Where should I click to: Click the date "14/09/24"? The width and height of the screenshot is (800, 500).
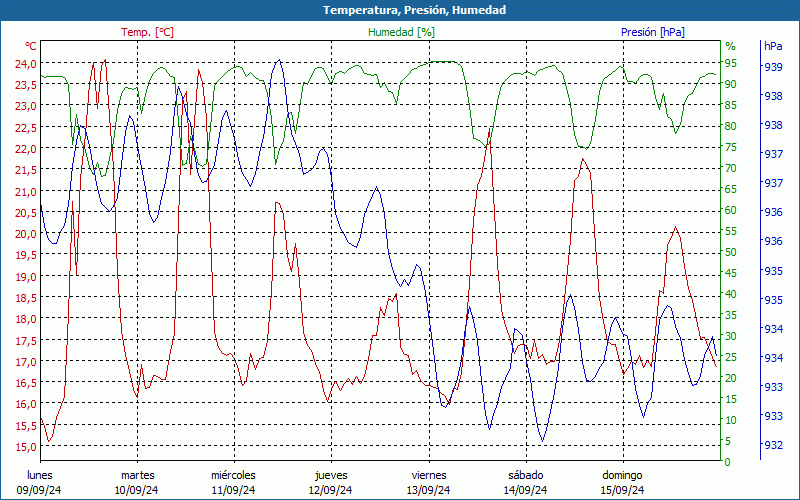point(526,490)
